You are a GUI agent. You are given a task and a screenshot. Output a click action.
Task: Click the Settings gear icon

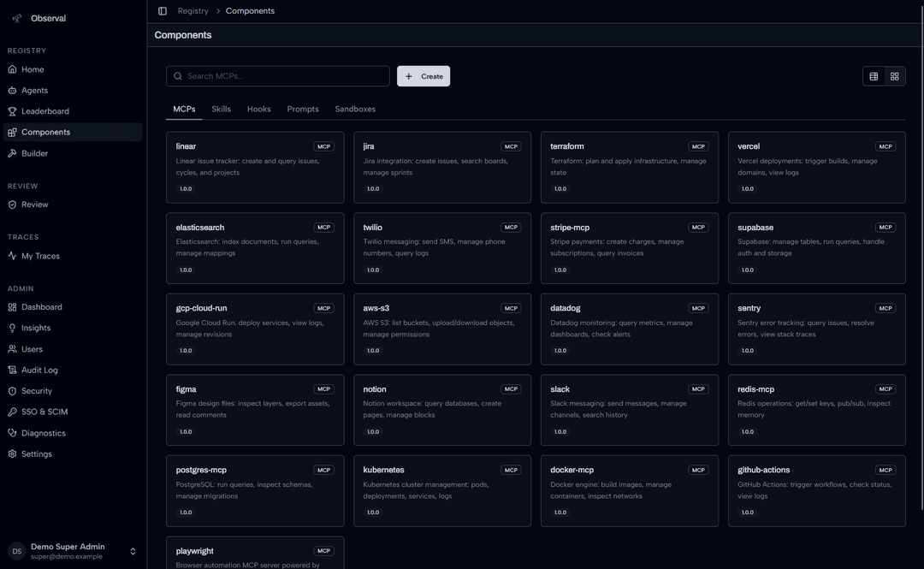tap(12, 454)
